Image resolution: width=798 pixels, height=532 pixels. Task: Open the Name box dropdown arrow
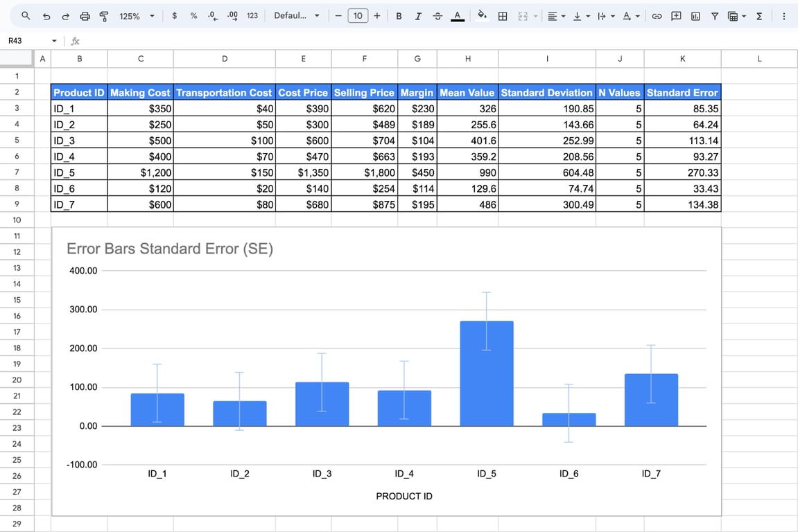[x=54, y=41]
